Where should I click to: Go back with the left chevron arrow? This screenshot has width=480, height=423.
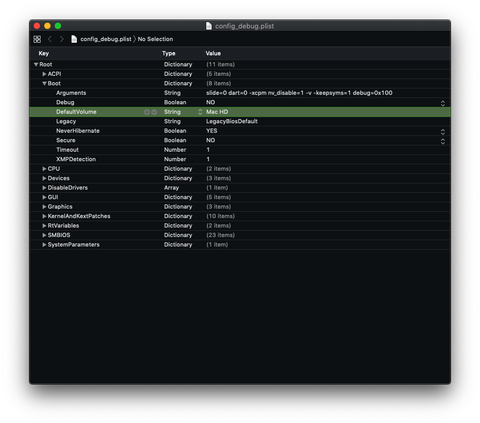tap(50, 39)
